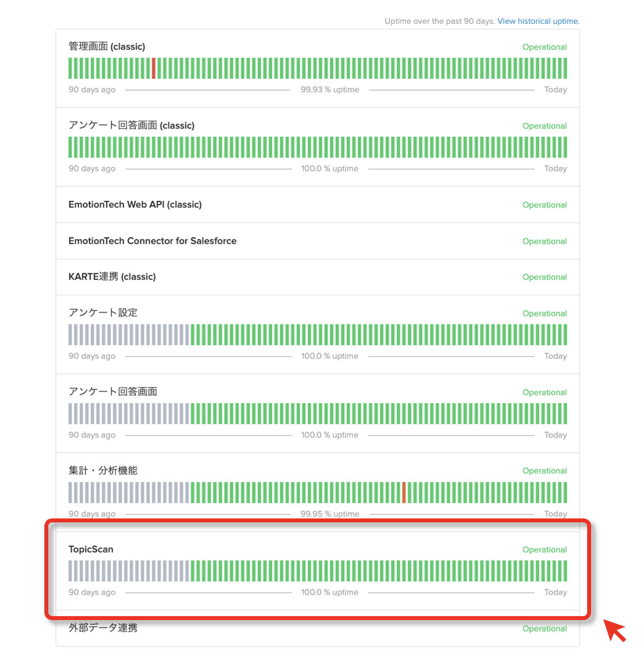Click the Today label under TopicScan bars

pyautogui.click(x=555, y=592)
